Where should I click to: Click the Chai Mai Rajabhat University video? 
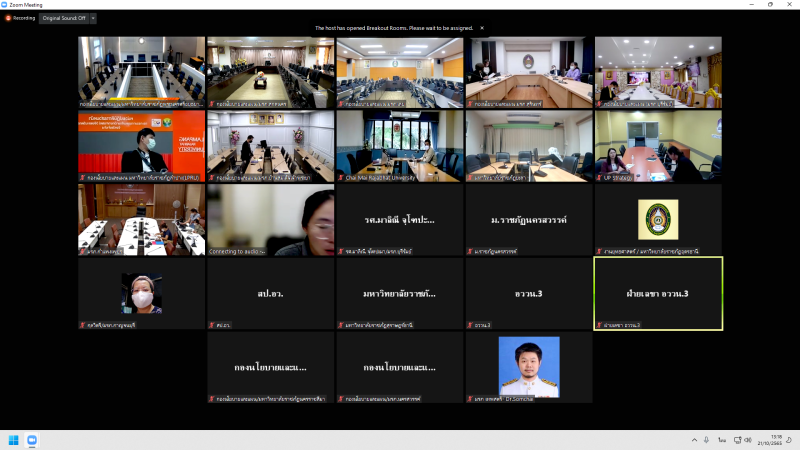[x=400, y=146]
